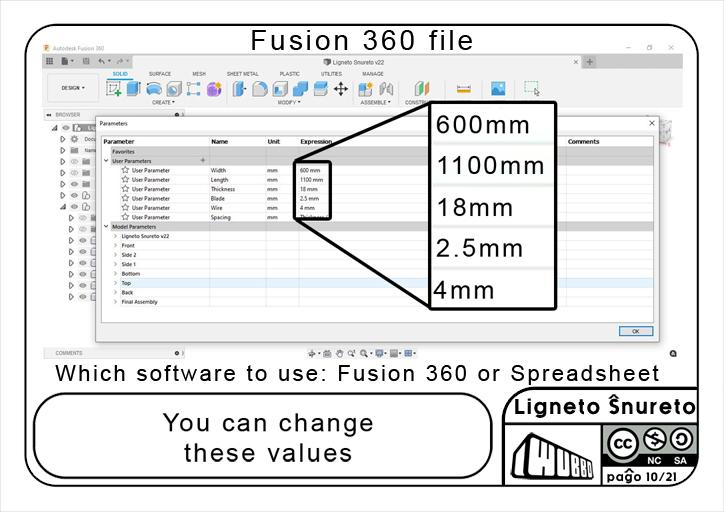
Task: Select the Joint tool in Assemble
Action: 386,89
